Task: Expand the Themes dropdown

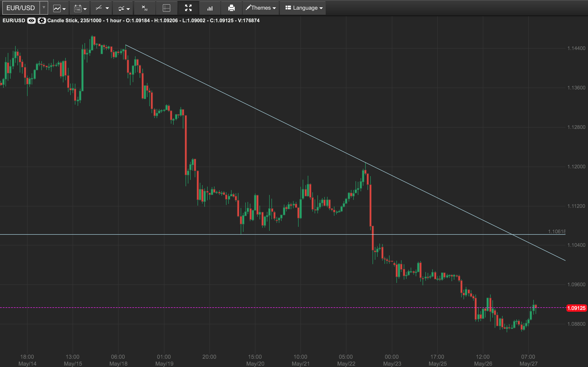Action: [261, 8]
